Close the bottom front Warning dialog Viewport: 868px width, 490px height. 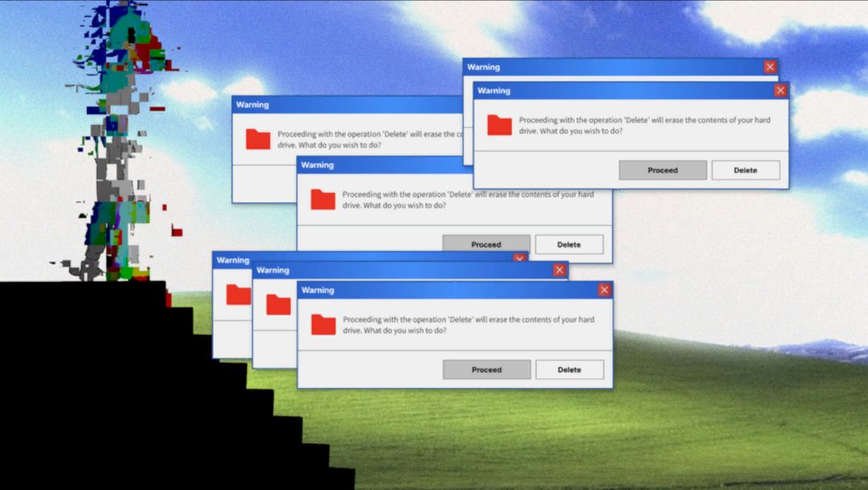(604, 290)
